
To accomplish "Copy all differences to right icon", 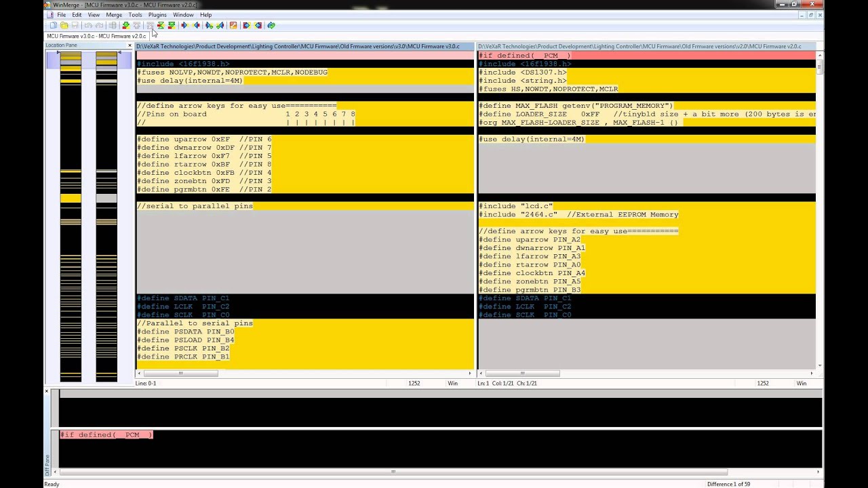I will pyautogui.click(x=246, y=25).
